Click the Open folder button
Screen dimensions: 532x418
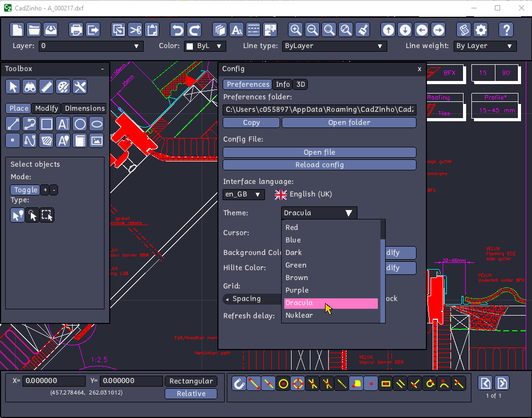point(349,122)
